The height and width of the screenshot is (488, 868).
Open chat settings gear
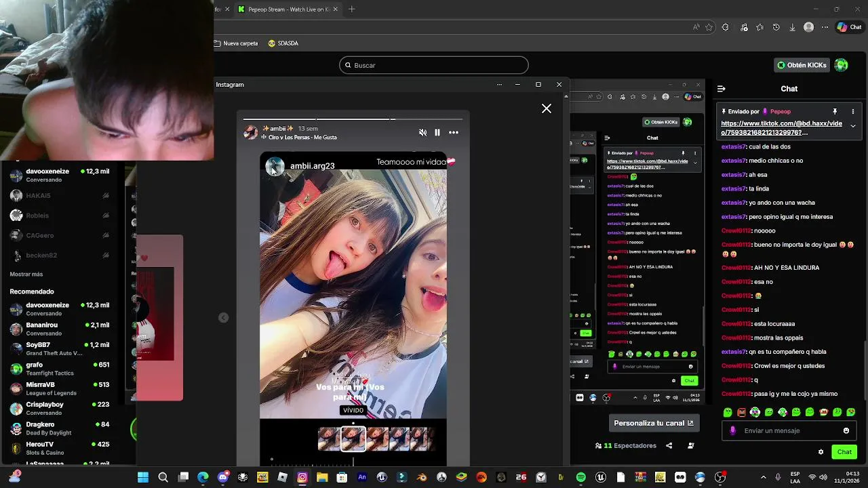click(821, 452)
